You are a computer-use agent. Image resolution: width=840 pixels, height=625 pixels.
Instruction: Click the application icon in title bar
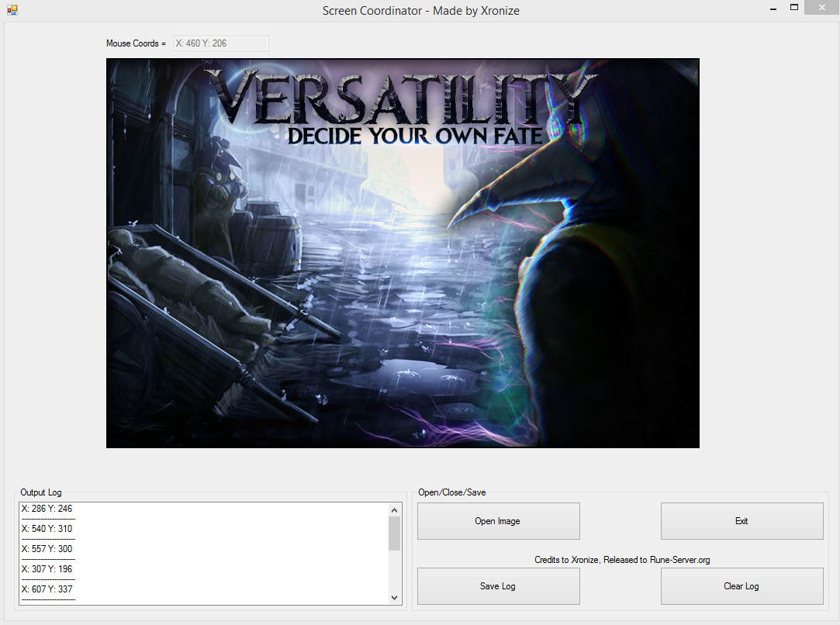coord(12,10)
